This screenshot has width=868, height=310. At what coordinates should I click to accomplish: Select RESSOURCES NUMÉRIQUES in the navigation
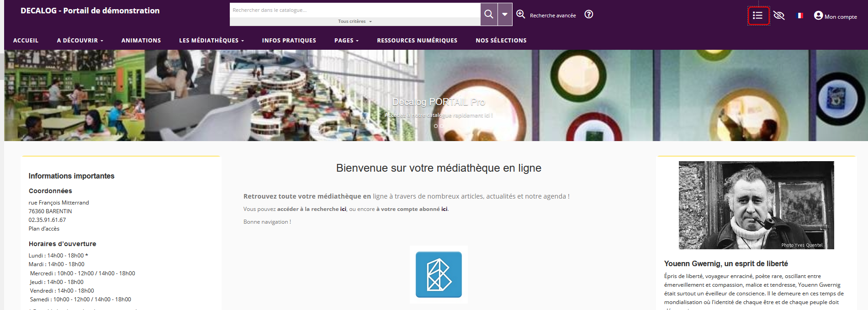click(417, 41)
